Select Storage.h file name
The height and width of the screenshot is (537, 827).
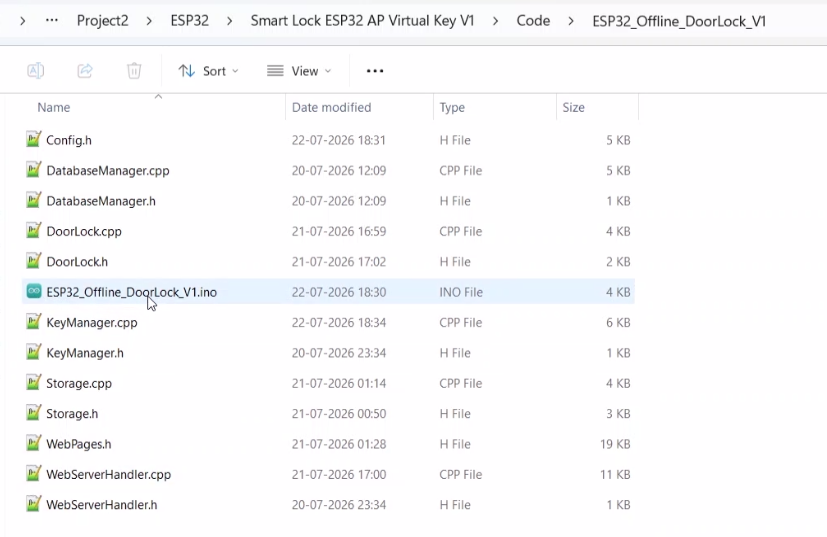[x=72, y=414]
